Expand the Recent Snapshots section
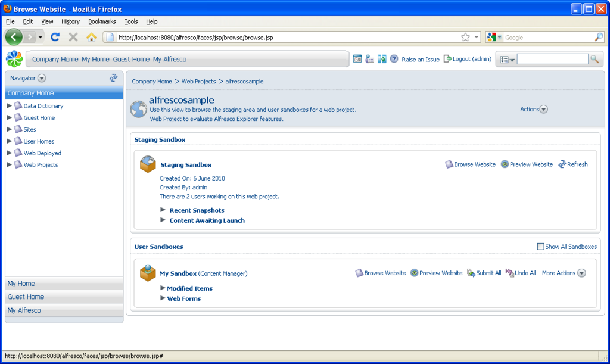 click(163, 210)
